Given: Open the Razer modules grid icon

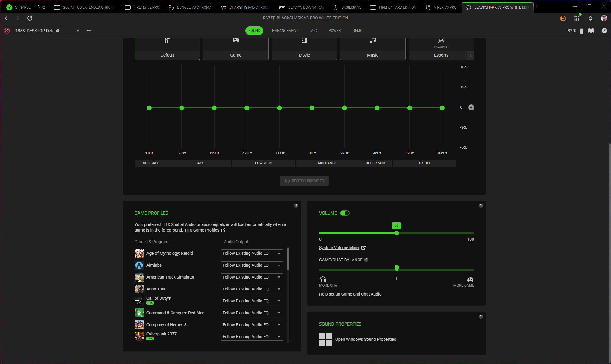Looking at the screenshot, I should click(576, 18).
